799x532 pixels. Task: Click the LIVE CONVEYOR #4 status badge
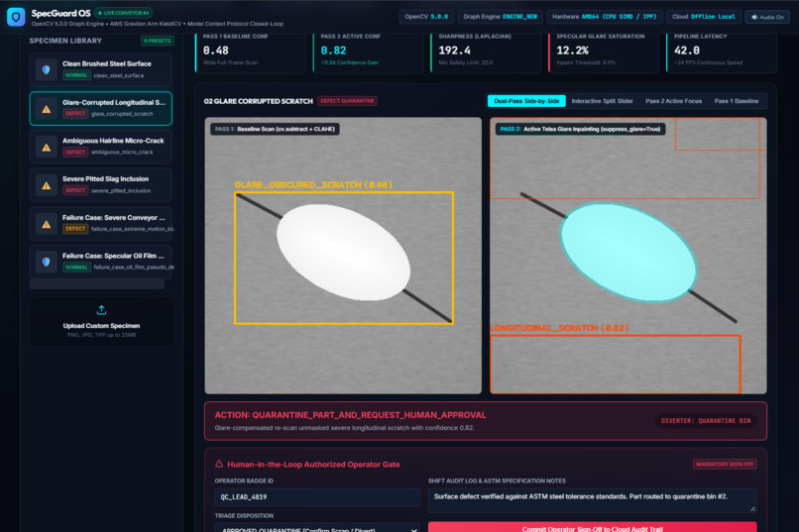[124, 13]
